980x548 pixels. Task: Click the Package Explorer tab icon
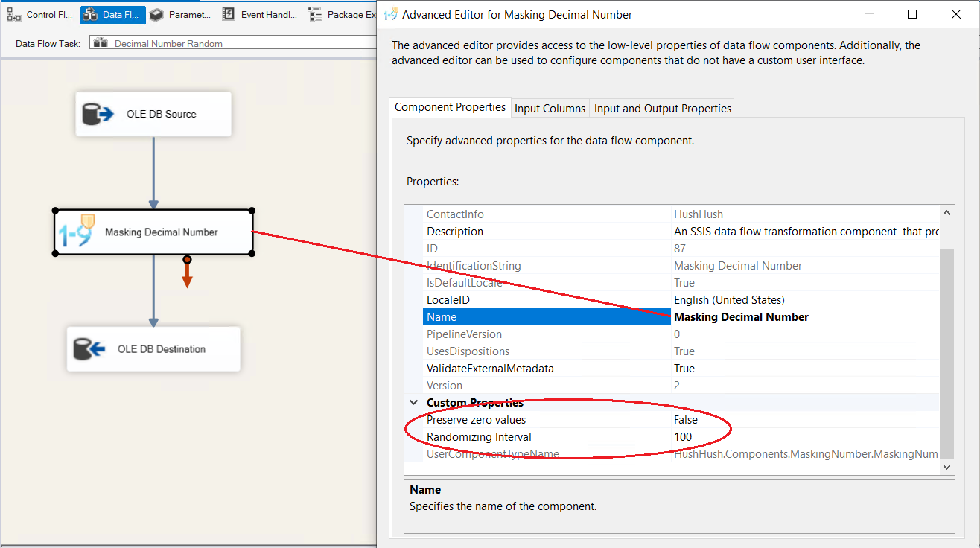click(316, 14)
